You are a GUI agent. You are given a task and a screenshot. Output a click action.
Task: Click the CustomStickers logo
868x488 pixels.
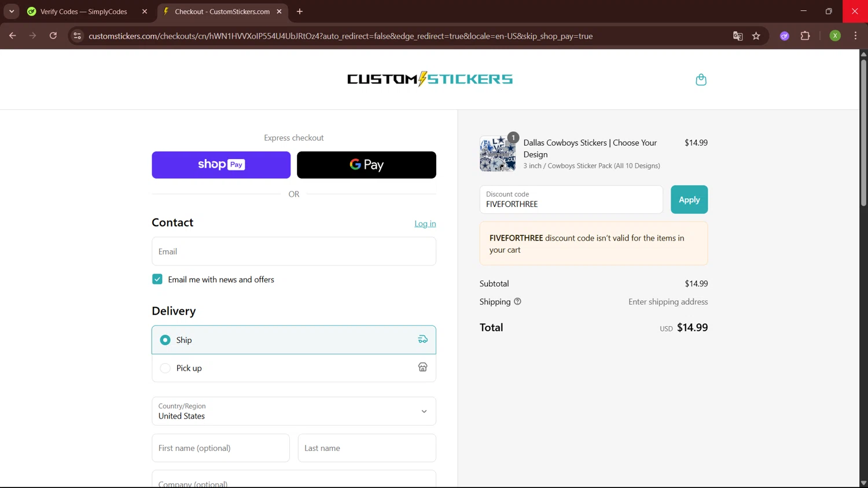430,79
